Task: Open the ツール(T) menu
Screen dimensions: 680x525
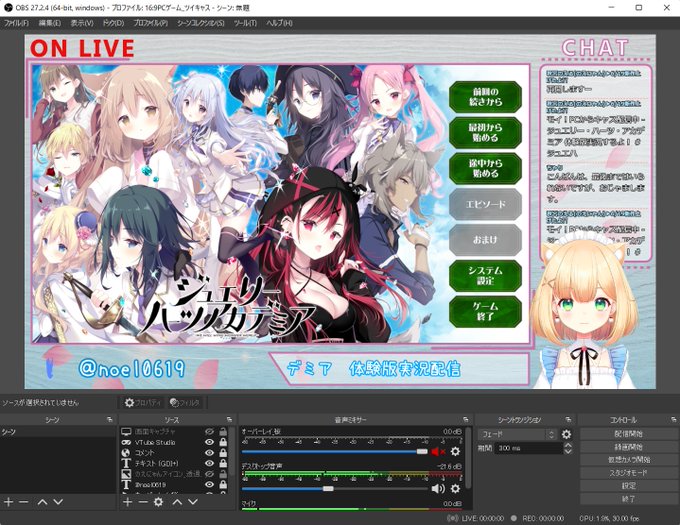Action: [x=245, y=23]
